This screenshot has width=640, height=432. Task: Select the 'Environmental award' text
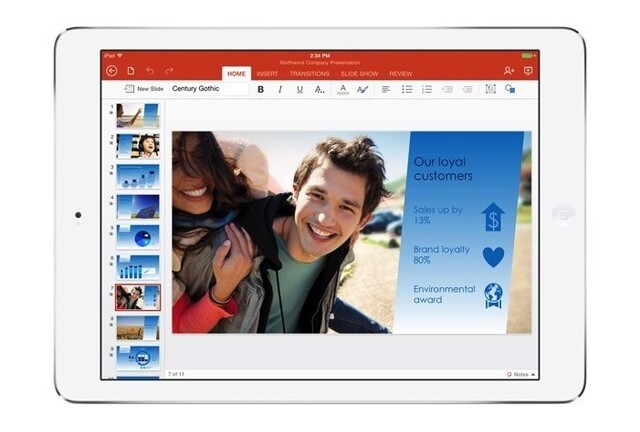444,294
